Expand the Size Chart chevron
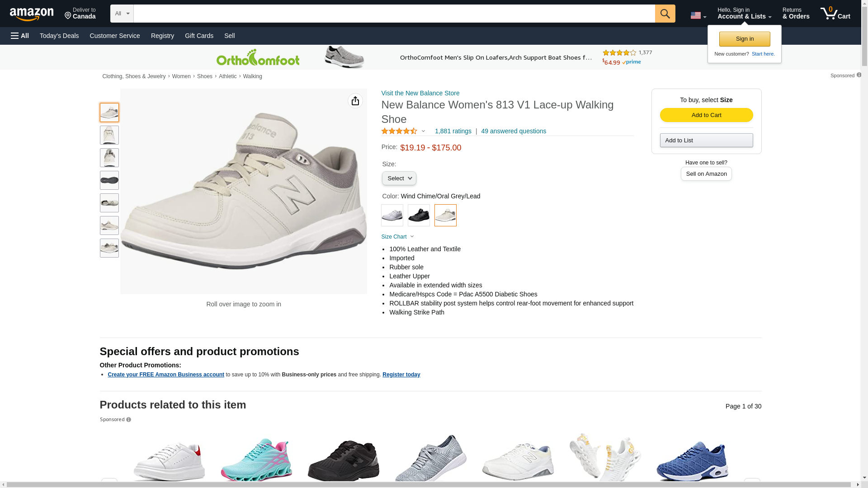 pos(412,237)
